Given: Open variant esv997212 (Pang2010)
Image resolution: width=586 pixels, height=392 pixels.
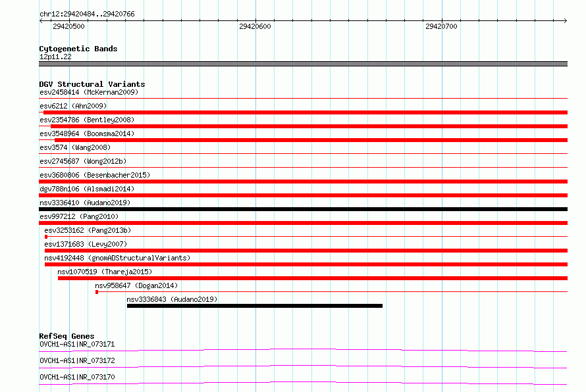Looking at the screenshot, I should 79,216.
